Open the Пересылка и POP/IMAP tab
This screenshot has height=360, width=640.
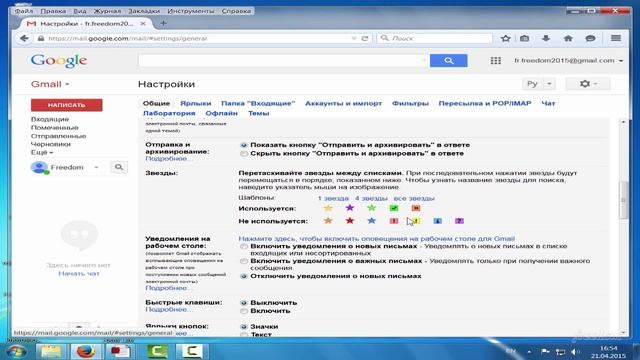[x=485, y=104]
